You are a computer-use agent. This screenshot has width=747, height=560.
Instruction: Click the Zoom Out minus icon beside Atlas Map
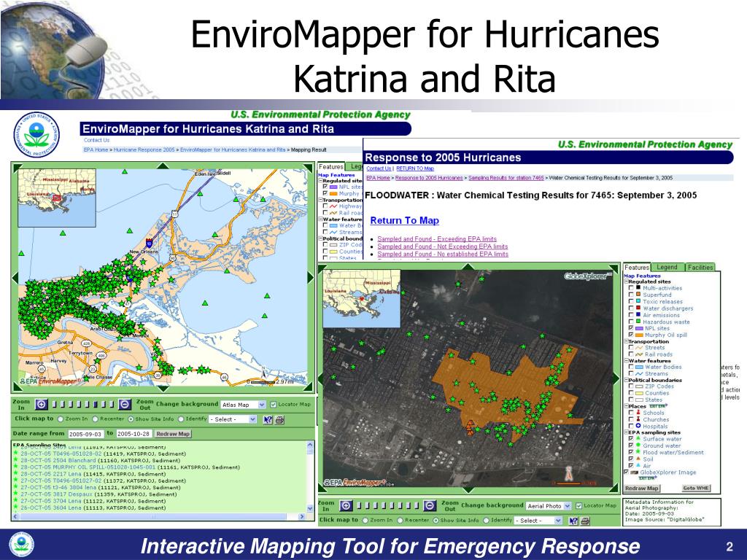click(x=124, y=405)
